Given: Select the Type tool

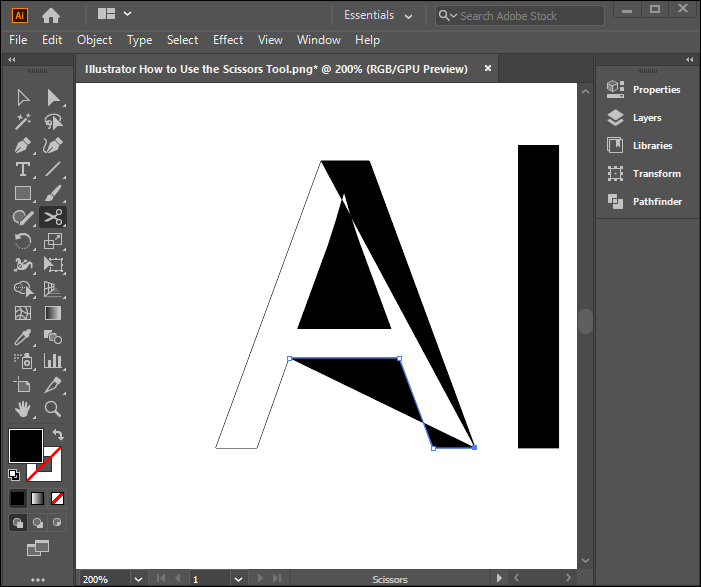Looking at the screenshot, I should point(23,169).
